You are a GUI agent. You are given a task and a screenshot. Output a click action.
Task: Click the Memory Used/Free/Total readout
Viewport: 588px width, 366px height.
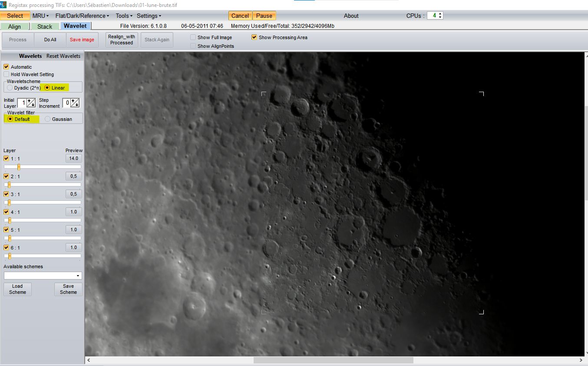tap(283, 26)
